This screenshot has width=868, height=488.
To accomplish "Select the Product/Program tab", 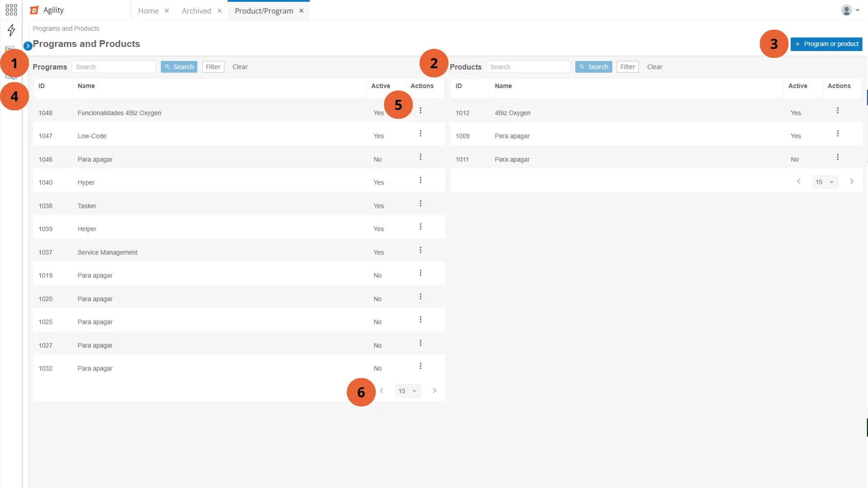I will [x=264, y=11].
